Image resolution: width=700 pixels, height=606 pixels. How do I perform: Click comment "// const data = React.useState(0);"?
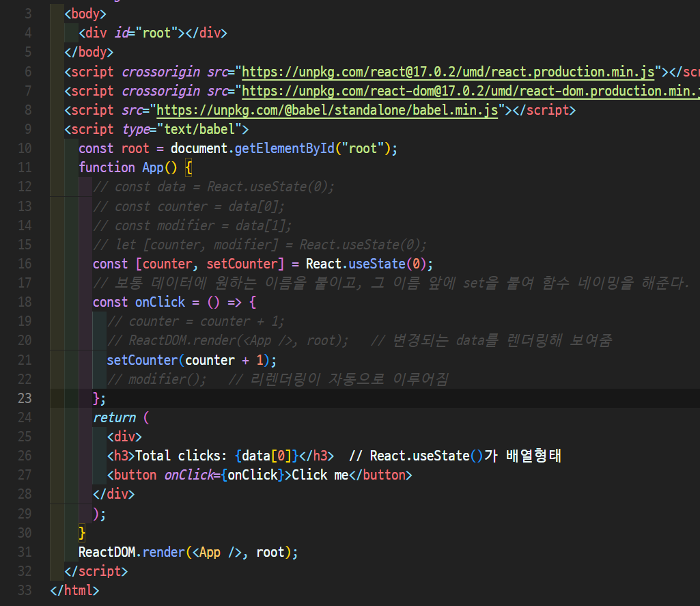pyautogui.click(x=213, y=187)
